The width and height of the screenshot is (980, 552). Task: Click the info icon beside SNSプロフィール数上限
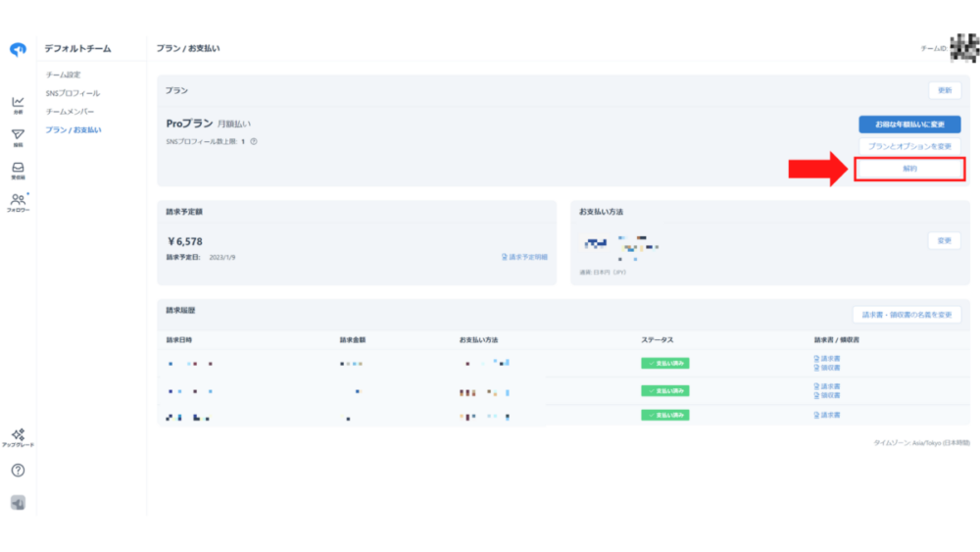pyautogui.click(x=254, y=141)
